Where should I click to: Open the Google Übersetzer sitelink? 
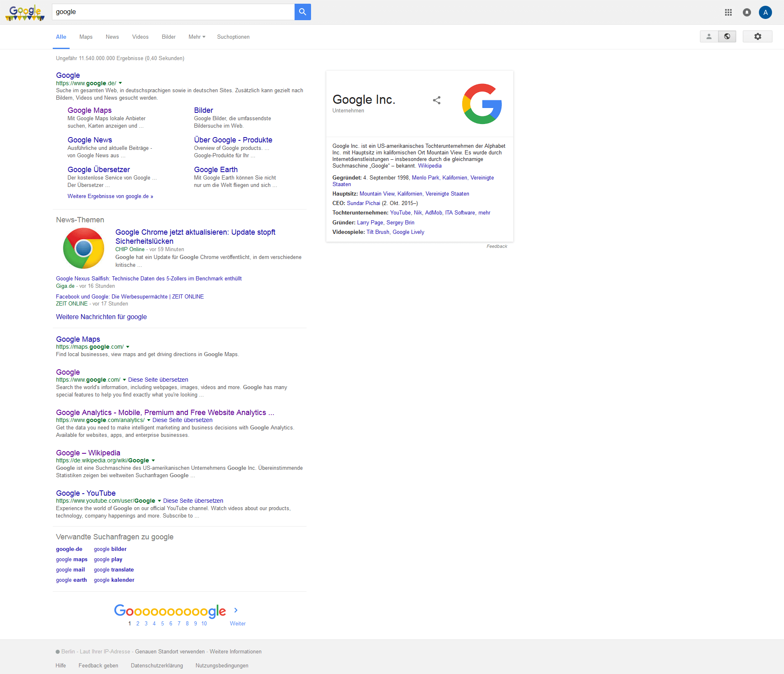click(99, 170)
